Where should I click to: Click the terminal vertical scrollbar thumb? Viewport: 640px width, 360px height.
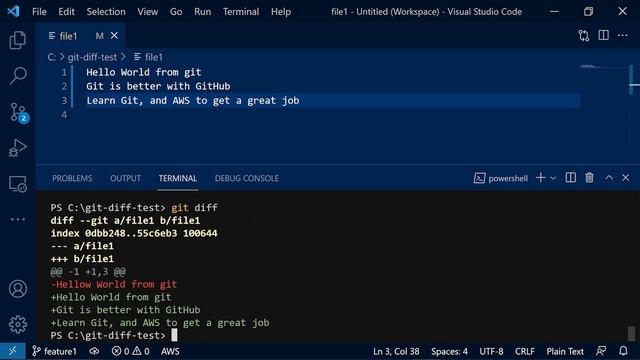(x=631, y=333)
